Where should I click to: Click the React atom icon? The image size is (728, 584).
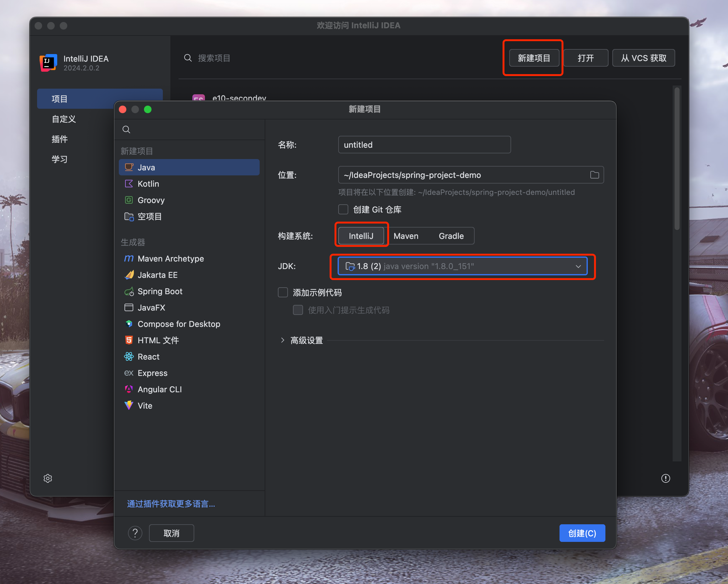[x=129, y=356]
